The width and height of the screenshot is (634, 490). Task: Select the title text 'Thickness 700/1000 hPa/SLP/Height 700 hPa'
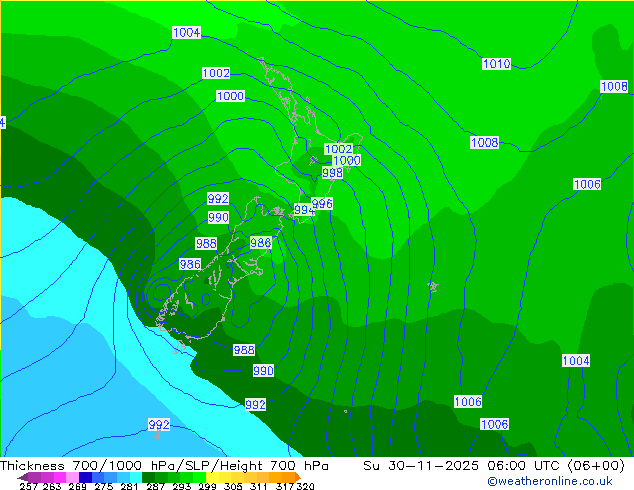[x=164, y=466]
